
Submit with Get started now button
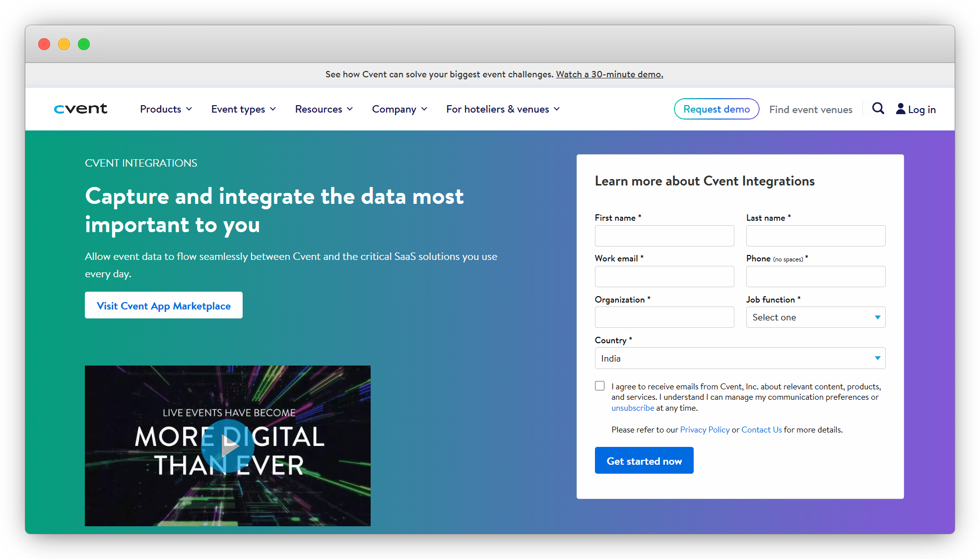[644, 461]
